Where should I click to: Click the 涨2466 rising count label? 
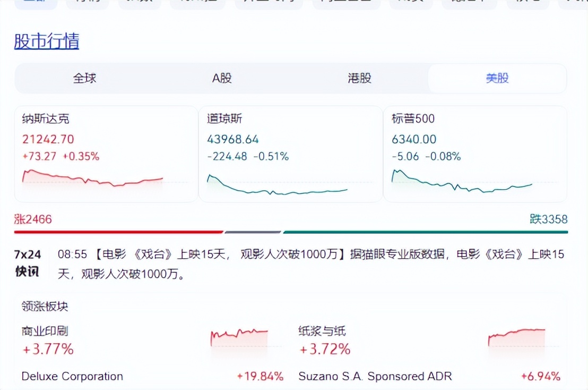click(33, 219)
